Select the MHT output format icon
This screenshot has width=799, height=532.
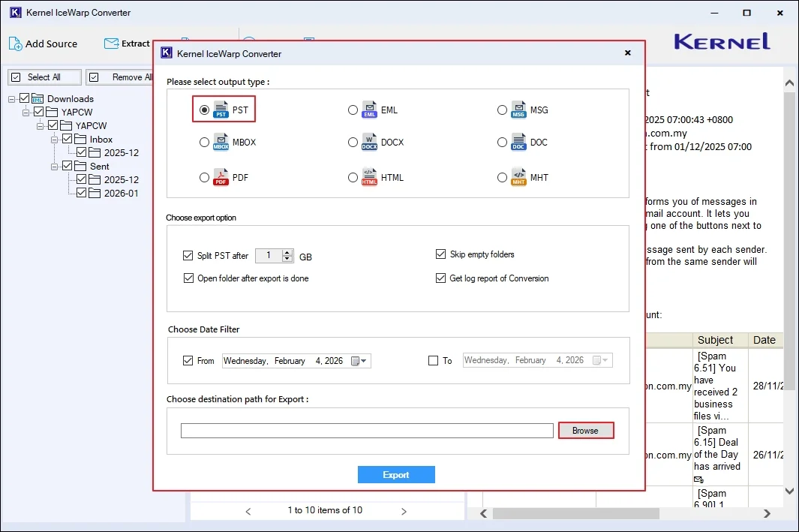[x=519, y=177]
